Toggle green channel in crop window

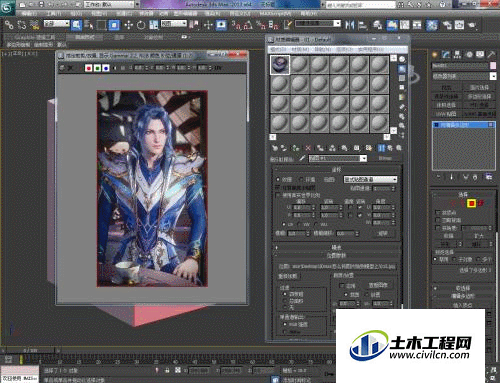(x=97, y=68)
